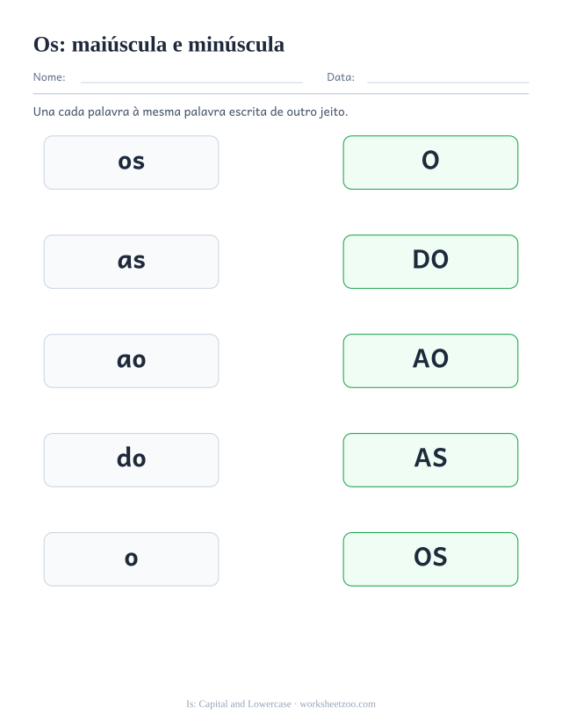Click the 'Is: Capital and Lowercase' footer text
The height and width of the screenshot is (728, 562).
click(239, 704)
